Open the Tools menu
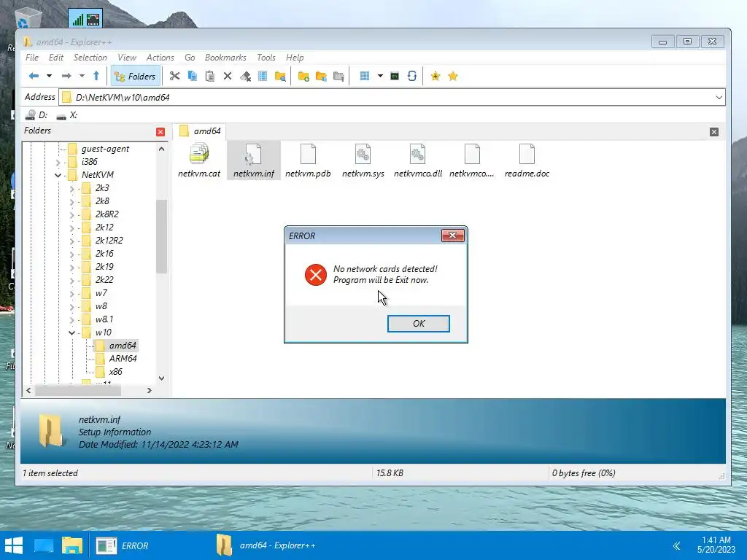The image size is (747, 560). pos(266,58)
